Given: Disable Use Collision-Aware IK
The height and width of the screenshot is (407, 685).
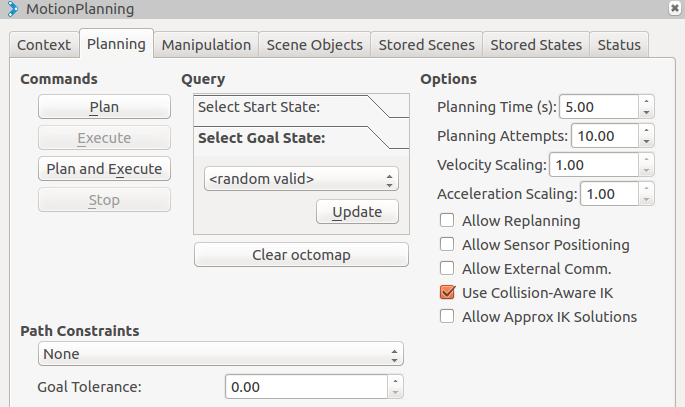Looking at the screenshot, I should click(447, 293).
